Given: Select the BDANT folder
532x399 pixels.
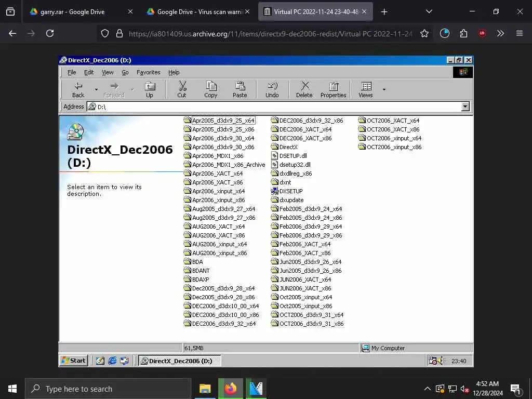Looking at the screenshot, I should pyautogui.click(x=196, y=270).
